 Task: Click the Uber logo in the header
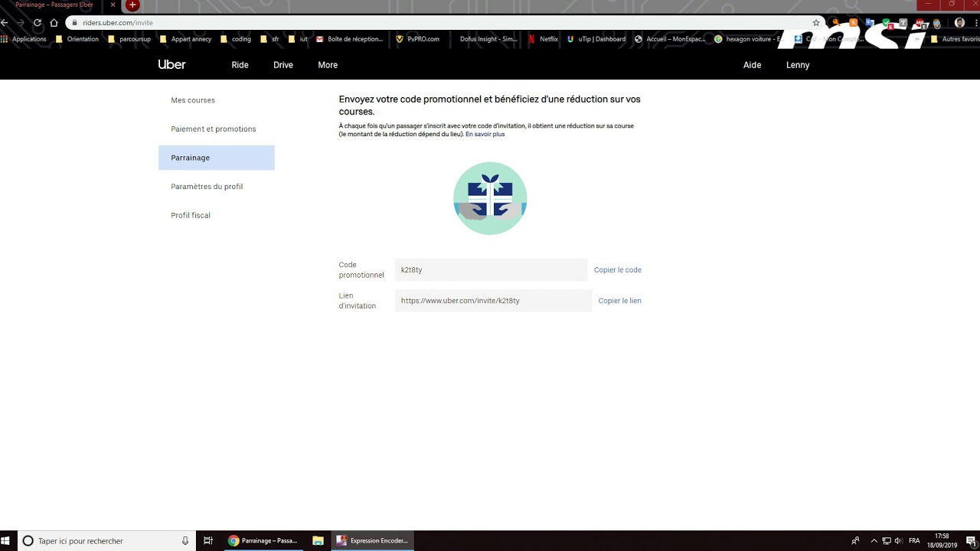pyautogui.click(x=171, y=65)
